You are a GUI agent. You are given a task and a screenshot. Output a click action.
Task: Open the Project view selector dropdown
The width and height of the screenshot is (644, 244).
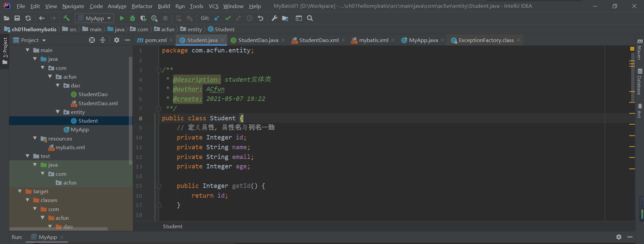[x=30, y=40]
